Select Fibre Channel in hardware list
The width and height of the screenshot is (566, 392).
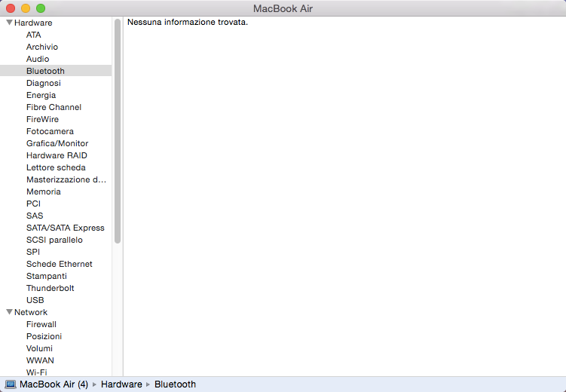click(x=54, y=107)
